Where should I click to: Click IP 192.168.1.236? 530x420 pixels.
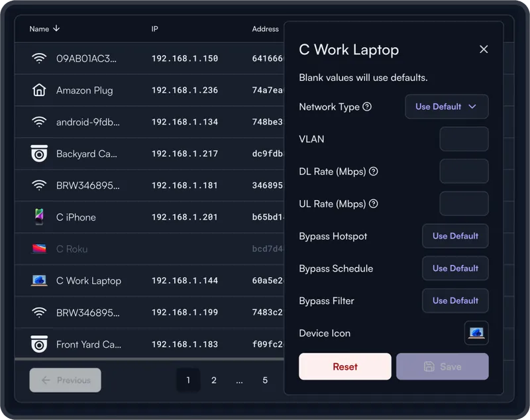(185, 90)
